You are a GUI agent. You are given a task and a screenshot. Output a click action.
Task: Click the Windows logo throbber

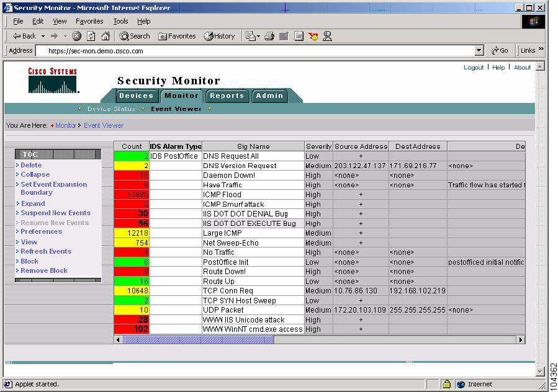click(533, 22)
